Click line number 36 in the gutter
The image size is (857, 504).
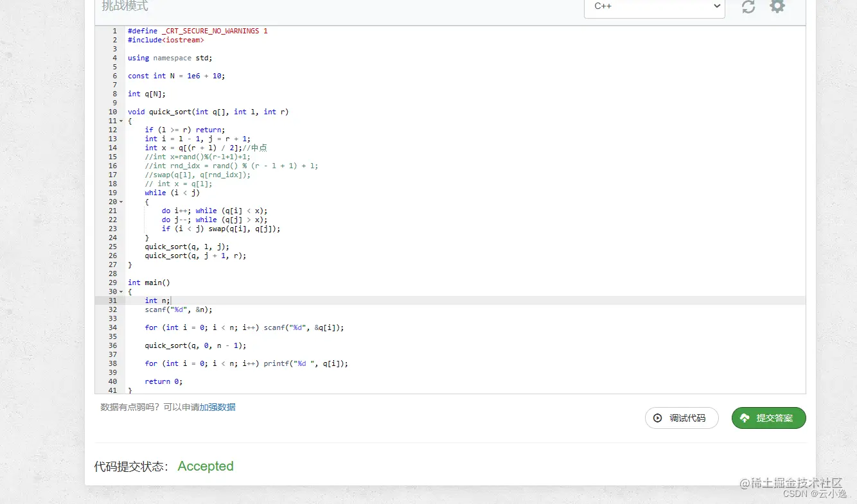(x=113, y=345)
